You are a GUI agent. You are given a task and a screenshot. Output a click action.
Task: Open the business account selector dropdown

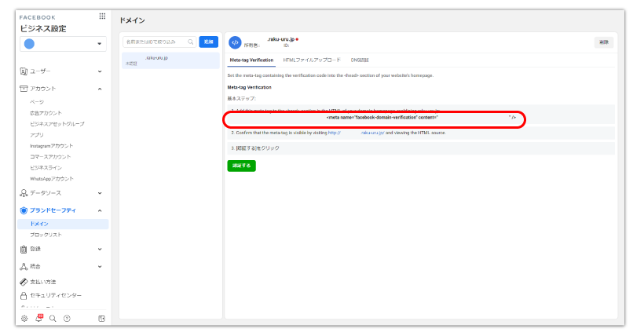point(63,44)
